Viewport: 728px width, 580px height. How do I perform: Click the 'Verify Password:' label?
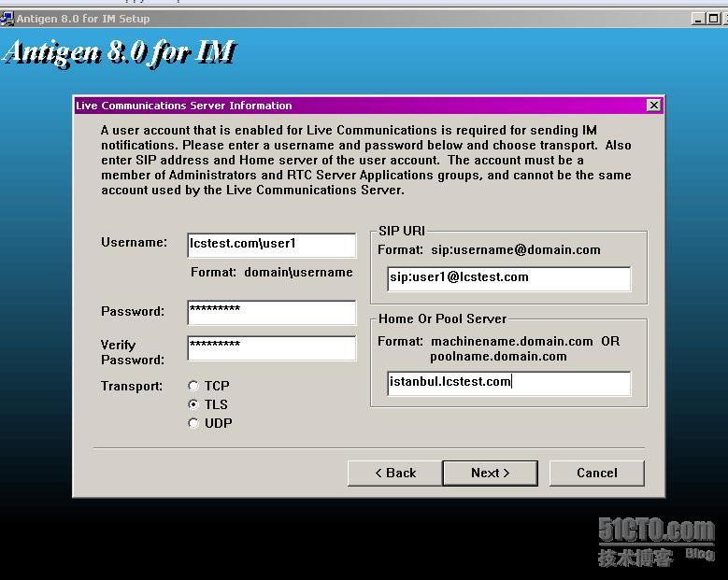[x=133, y=352]
